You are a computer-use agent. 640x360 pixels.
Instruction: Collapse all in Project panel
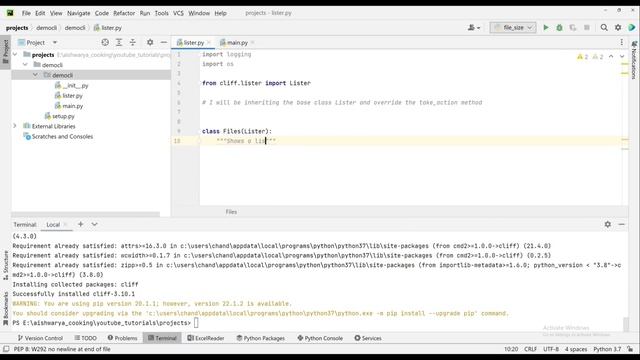(133, 42)
